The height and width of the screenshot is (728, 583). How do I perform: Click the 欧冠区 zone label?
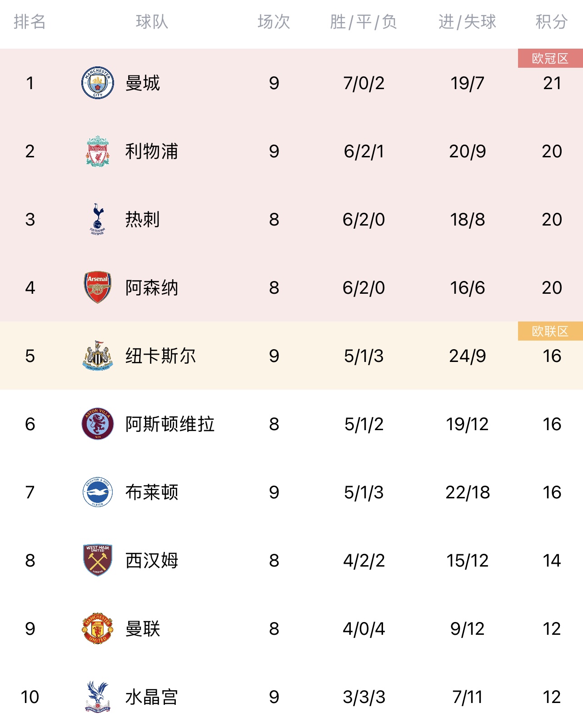[x=550, y=58]
